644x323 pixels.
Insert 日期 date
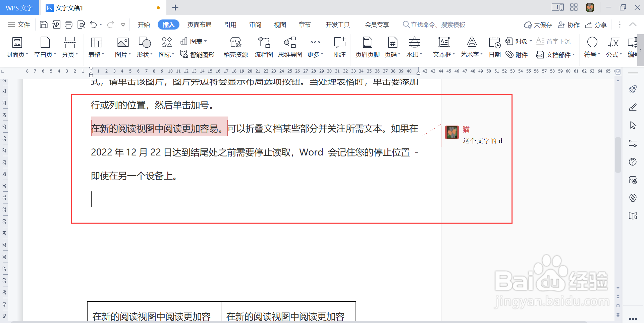coord(495,47)
